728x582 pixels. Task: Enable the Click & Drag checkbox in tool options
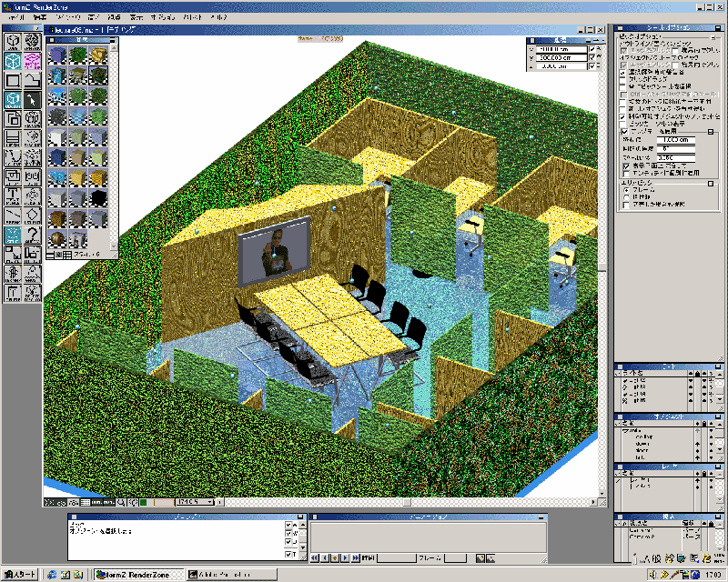click(623, 80)
